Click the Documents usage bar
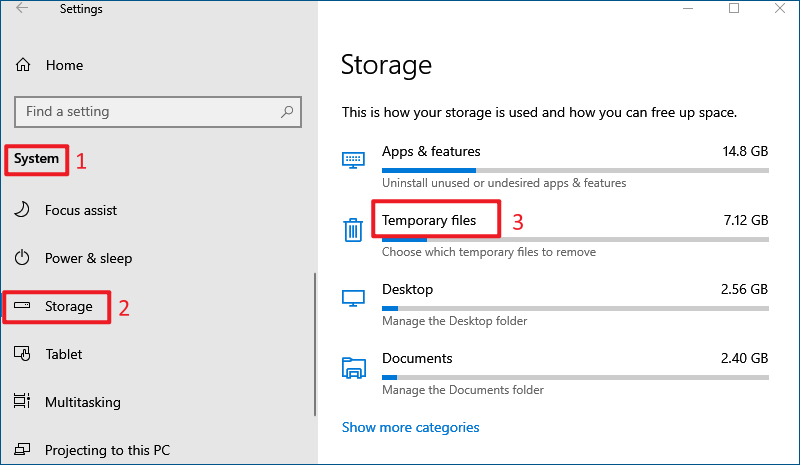Screen dimensions: 800x465 click(575, 378)
